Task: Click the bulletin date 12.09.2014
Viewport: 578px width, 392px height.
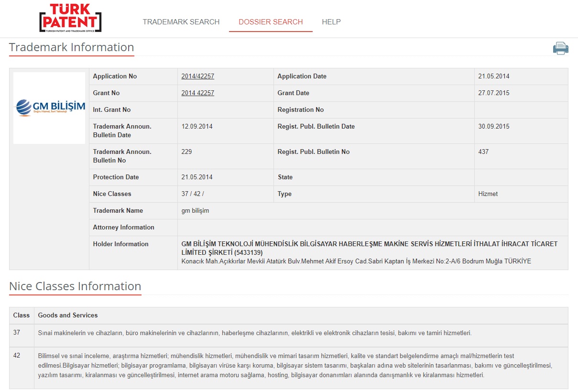Action: pyautogui.click(x=197, y=127)
